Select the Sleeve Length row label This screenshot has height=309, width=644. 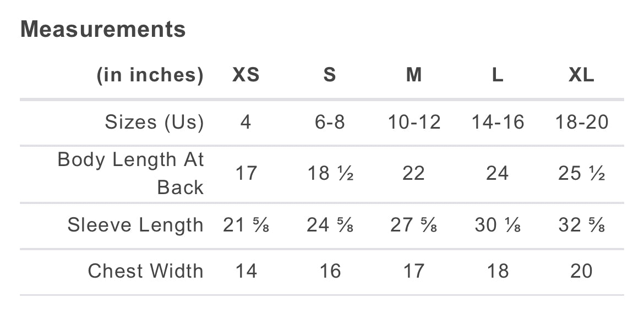(x=135, y=225)
